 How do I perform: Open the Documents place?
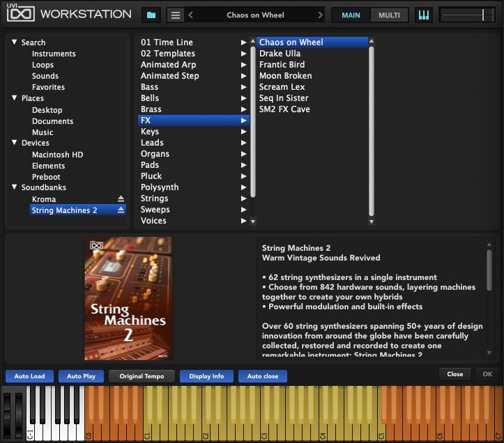coord(53,121)
